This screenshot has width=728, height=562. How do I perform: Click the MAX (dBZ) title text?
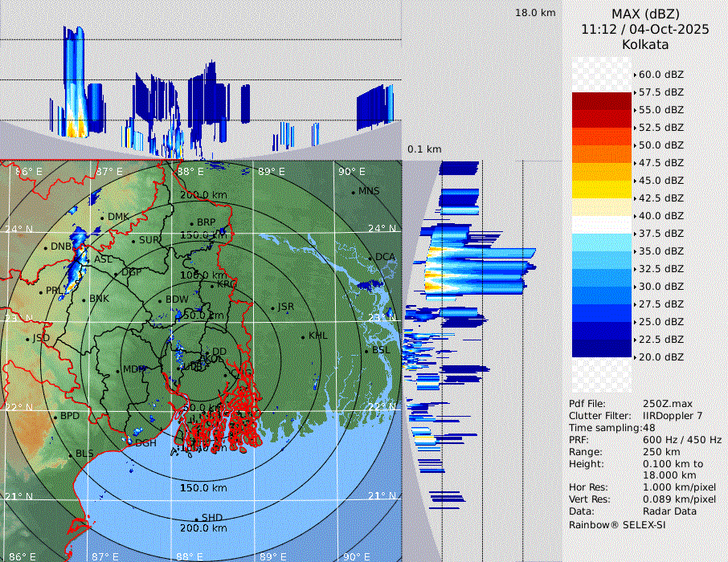(x=645, y=14)
